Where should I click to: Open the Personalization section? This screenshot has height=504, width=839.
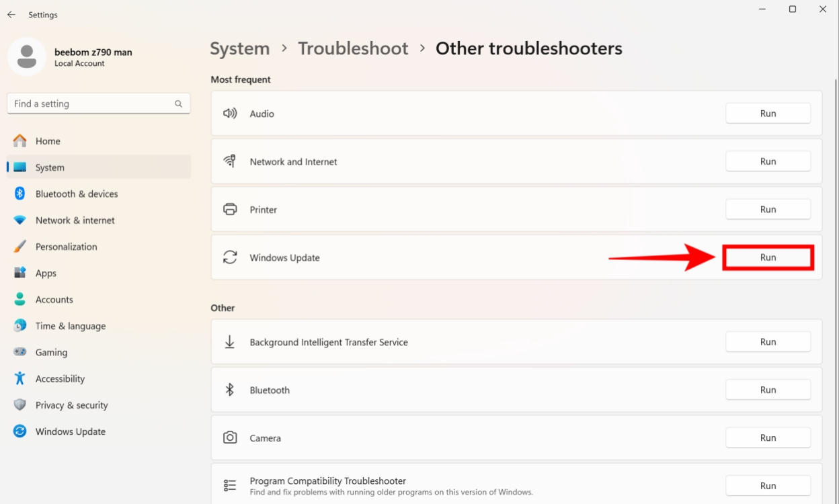click(69, 247)
